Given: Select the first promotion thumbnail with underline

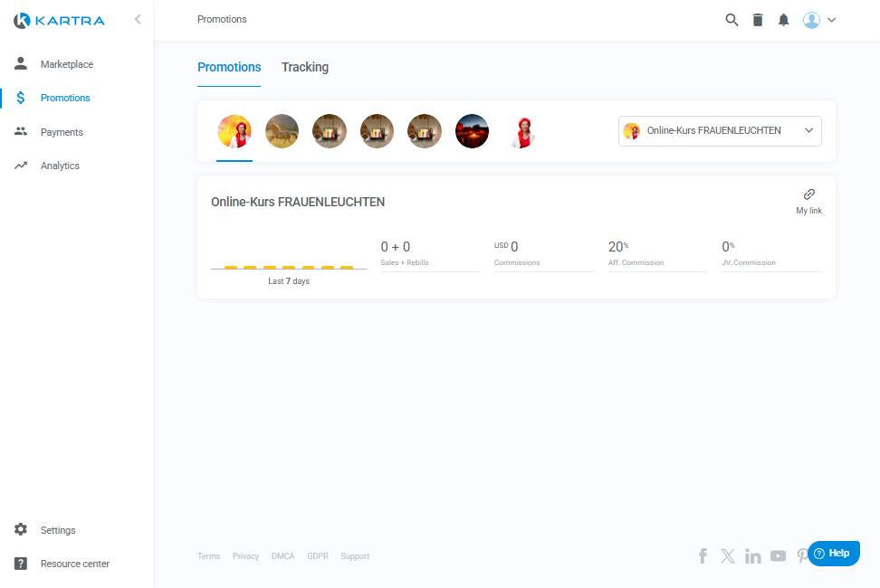Looking at the screenshot, I should 234,131.
